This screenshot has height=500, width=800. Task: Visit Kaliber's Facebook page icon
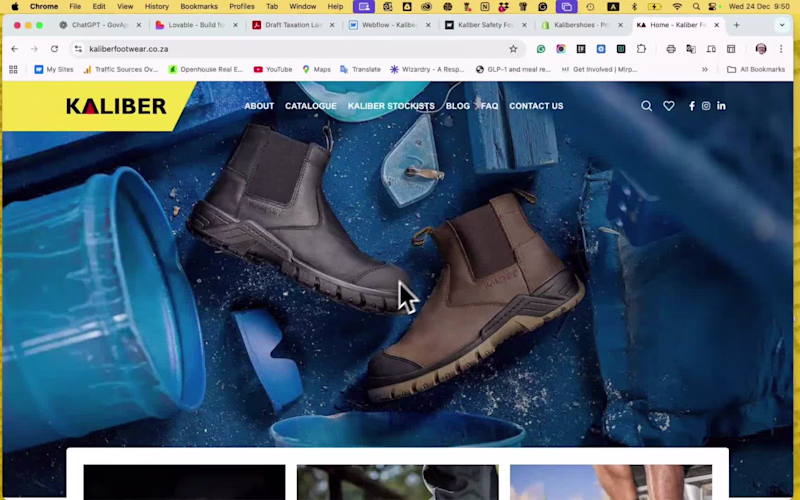click(x=691, y=106)
